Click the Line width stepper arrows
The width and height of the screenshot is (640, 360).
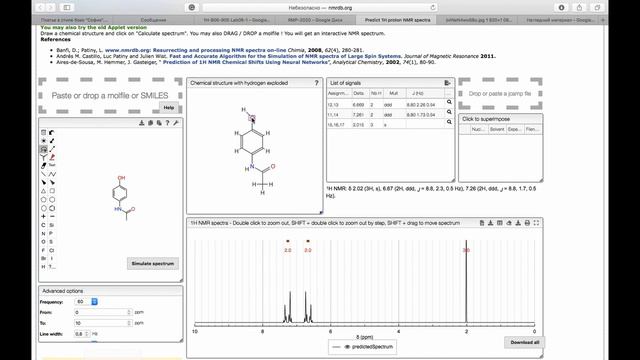[87, 334]
